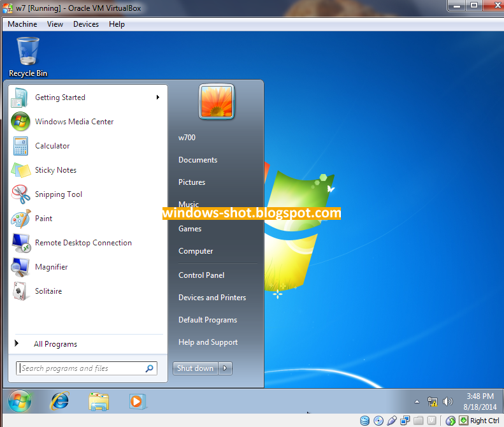Screen dimensions: 504x427
Task: Open Help and Support link
Action: (208, 342)
